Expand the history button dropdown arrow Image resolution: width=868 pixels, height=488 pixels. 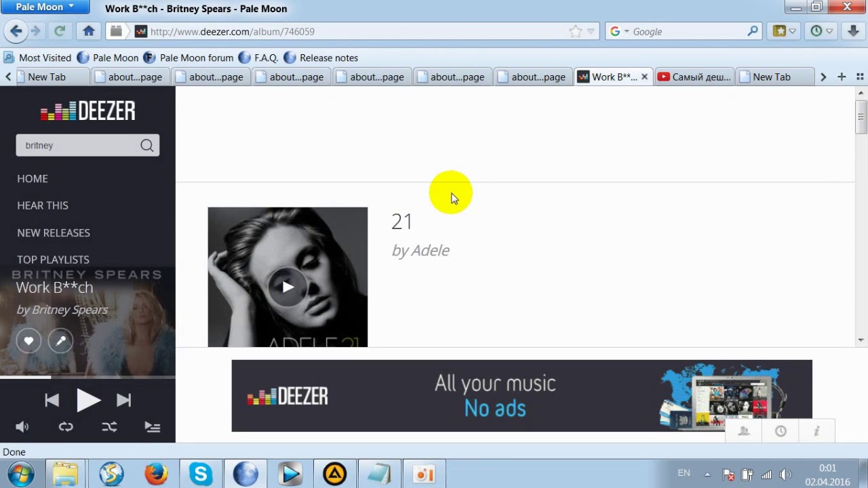[829, 31]
